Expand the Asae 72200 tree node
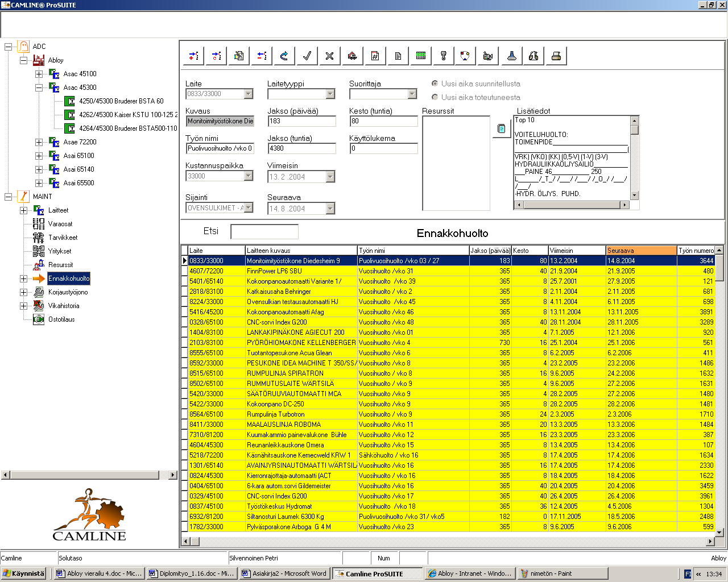 point(39,142)
